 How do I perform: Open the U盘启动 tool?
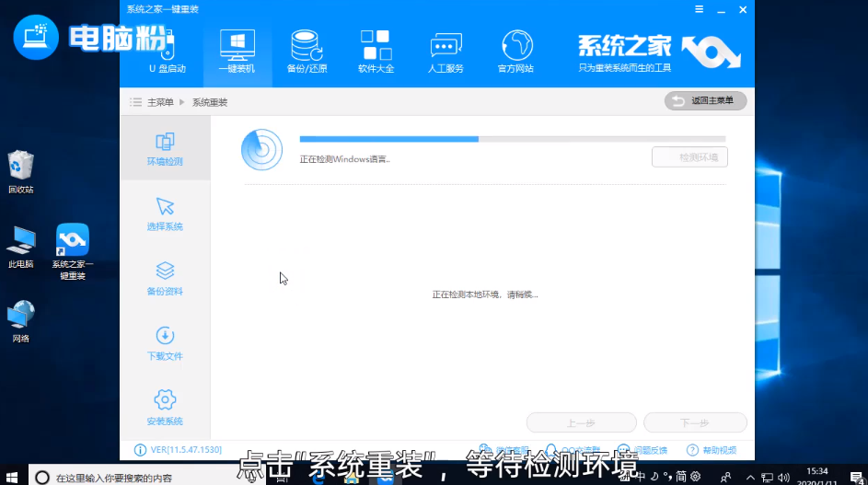tap(168, 52)
